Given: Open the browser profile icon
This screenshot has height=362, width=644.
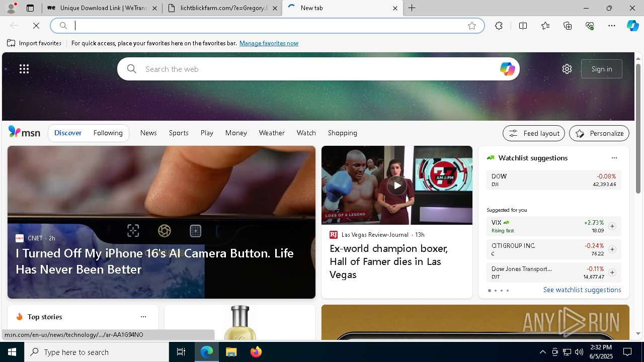Looking at the screenshot, I should click(x=11, y=8).
